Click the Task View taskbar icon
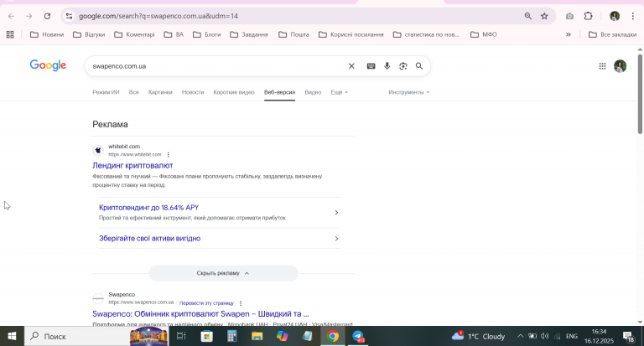The image size is (644, 346). 181,336
